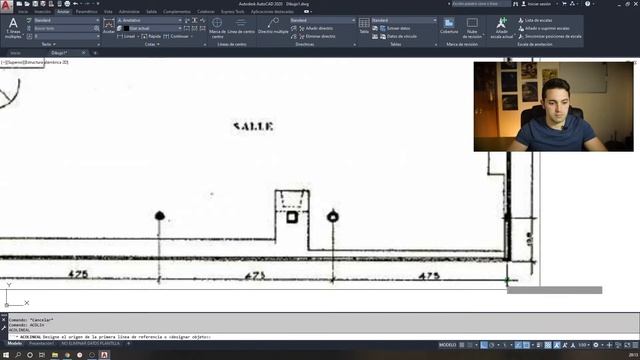Viewport: 640px width, 360px height.
Task: Open the Express Tools ribbon tab
Action: 233,12
